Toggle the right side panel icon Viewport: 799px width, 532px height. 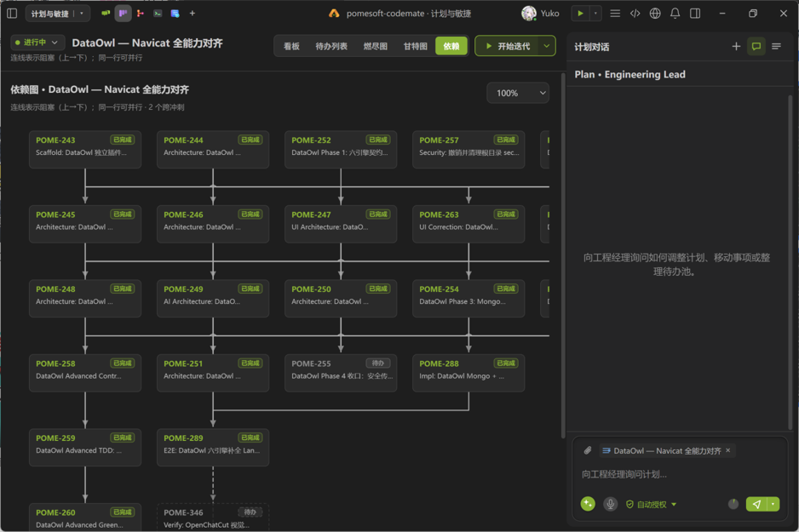pyautogui.click(x=694, y=14)
